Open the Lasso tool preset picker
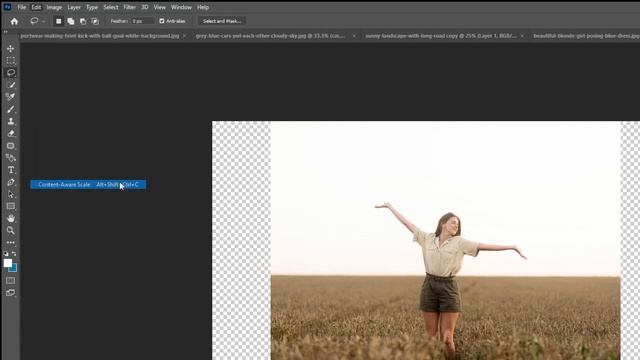Image resolution: width=640 pixels, height=360 pixels. [x=37, y=21]
